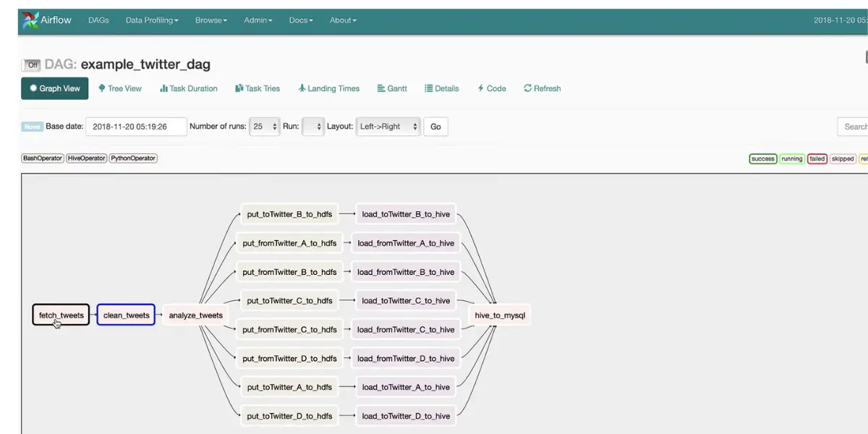Switch to Tree View tab

pos(120,88)
